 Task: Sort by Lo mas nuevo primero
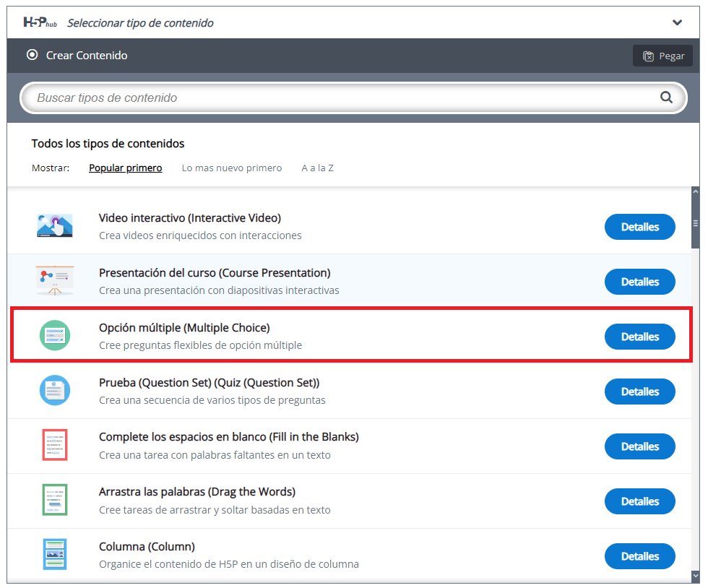pyautogui.click(x=231, y=168)
